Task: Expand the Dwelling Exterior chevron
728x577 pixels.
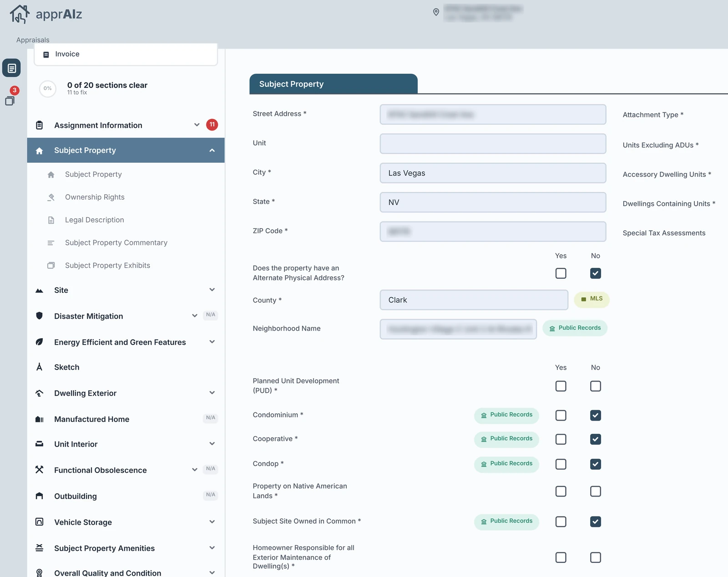Action: click(212, 393)
